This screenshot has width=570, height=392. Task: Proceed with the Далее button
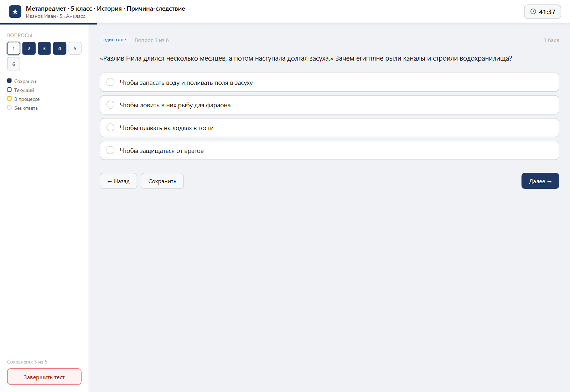(x=540, y=181)
